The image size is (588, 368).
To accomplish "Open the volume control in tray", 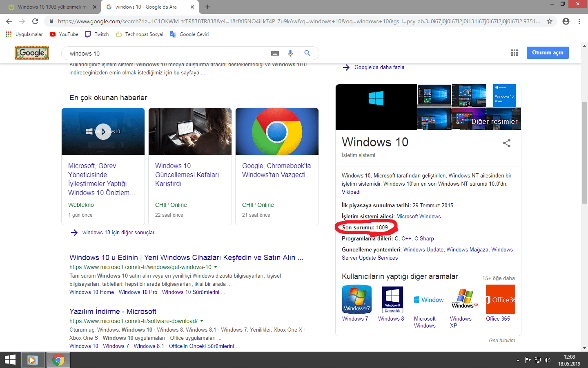I will pos(548,360).
